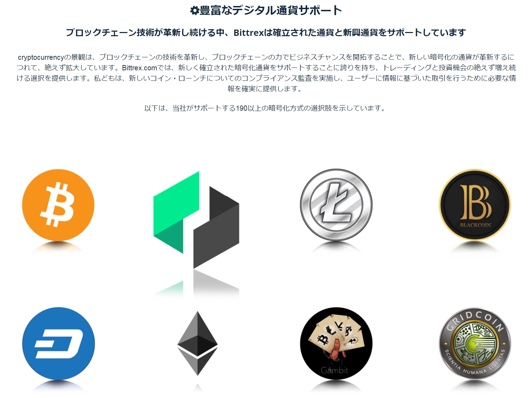Select the silver Litecoin coin logo
532x398 pixels.
tap(336, 205)
